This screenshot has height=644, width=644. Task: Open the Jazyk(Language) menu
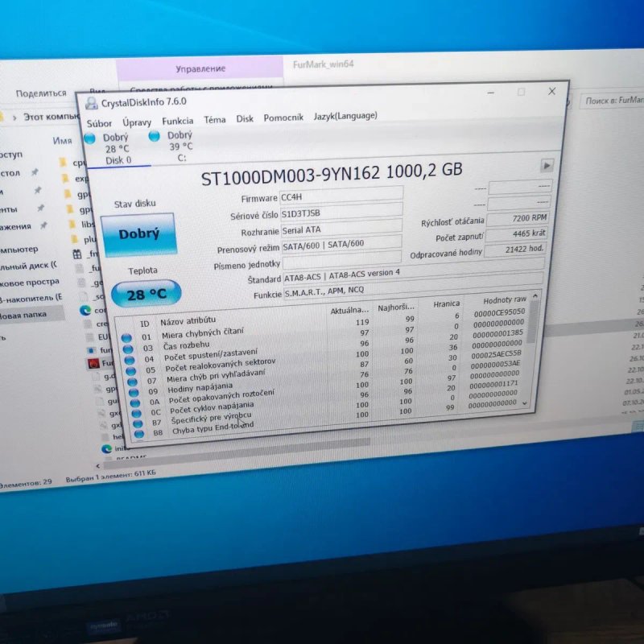(x=345, y=116)
